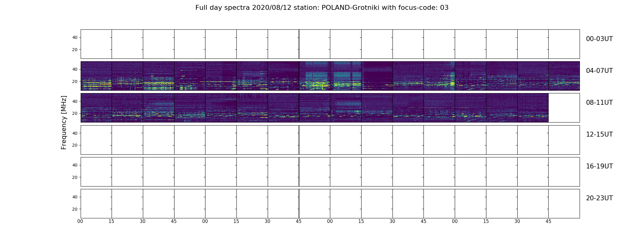Image resolution: width=644 pixels, height=245 pixels.
Task: Select the "08-11UT" row label
Action: click(x=599, y=103)
